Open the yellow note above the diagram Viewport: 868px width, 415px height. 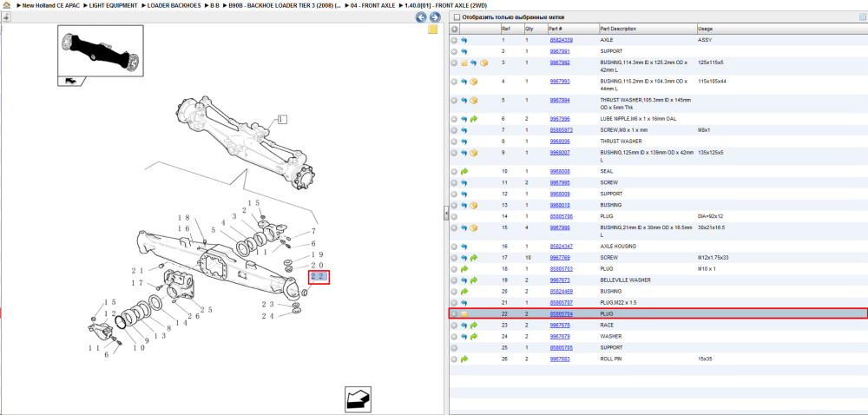[x=433, y=30]
